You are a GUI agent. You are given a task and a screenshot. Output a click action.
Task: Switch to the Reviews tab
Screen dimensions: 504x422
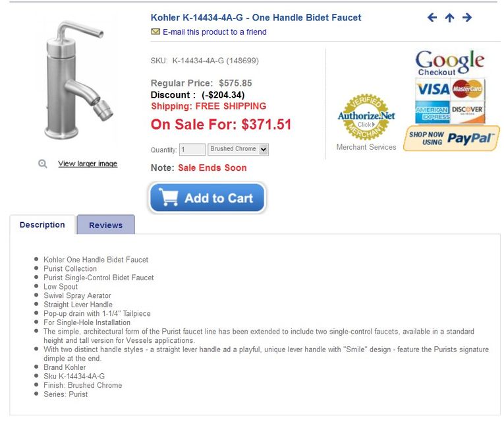click(x=105, y=225)
